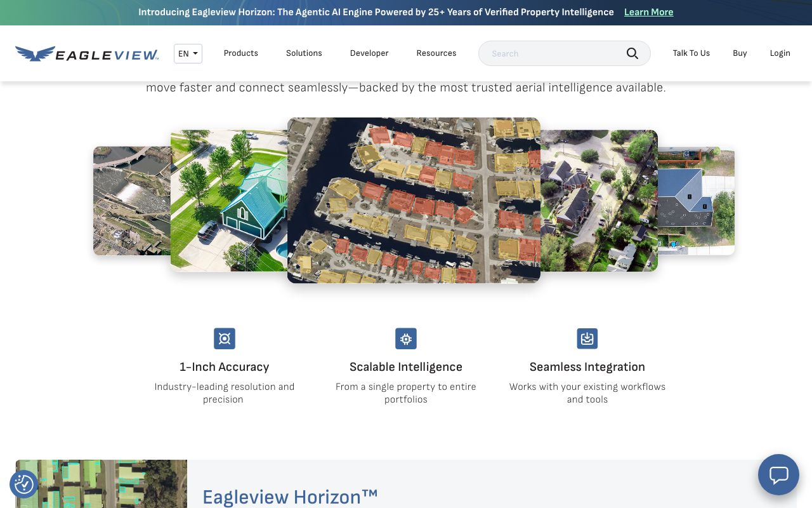The width and height of the screenshot is (812, 508).
Task: Open the cookie preferences icon
Action: pos(24,485)
